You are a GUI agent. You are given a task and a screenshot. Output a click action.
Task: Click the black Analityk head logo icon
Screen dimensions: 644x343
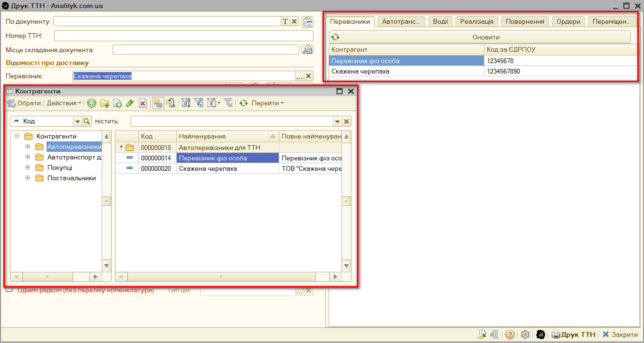coord(540,334)
